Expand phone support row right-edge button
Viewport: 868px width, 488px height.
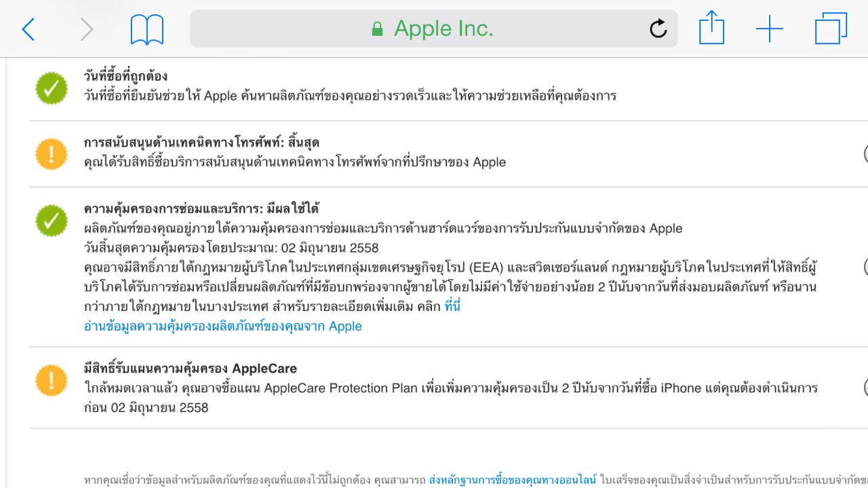tap(866, 154)
